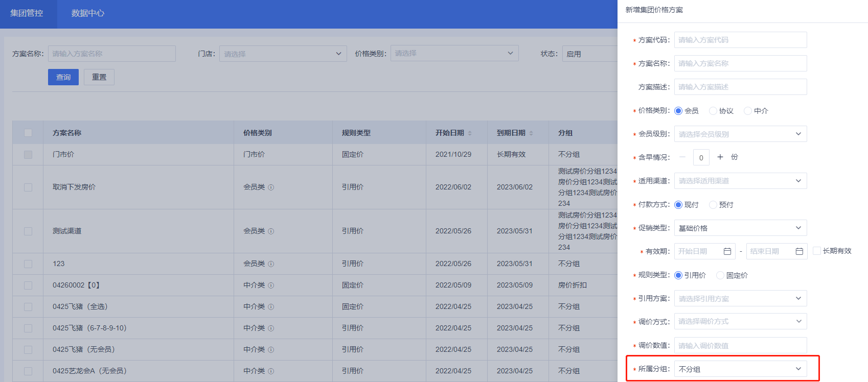This screenshot has width=868, height=382.
Task: Open the 会员级别 dropdown
Action: click(740, 134)
